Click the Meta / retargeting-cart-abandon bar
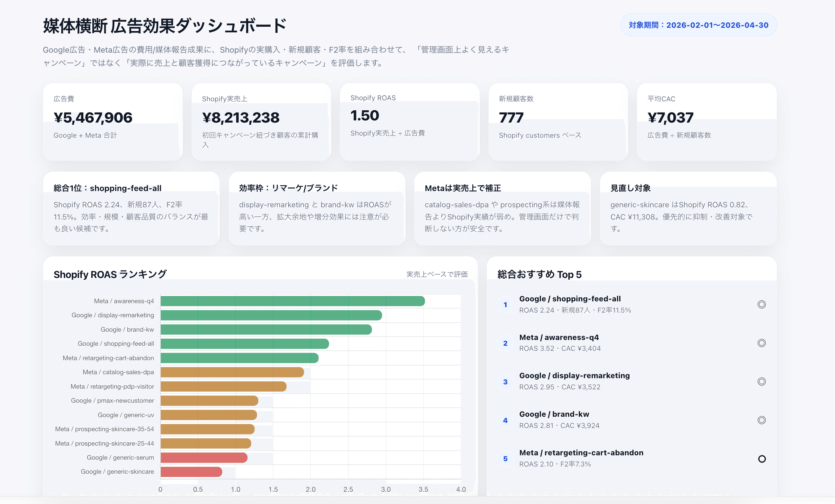The width and height of the screenshot is (835, 504). tap(240, 358)
